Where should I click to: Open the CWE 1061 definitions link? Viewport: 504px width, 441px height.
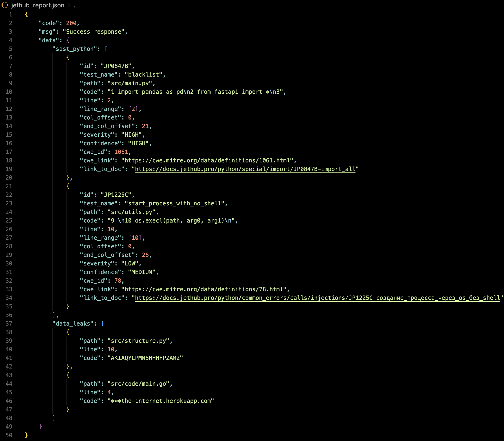207,161
